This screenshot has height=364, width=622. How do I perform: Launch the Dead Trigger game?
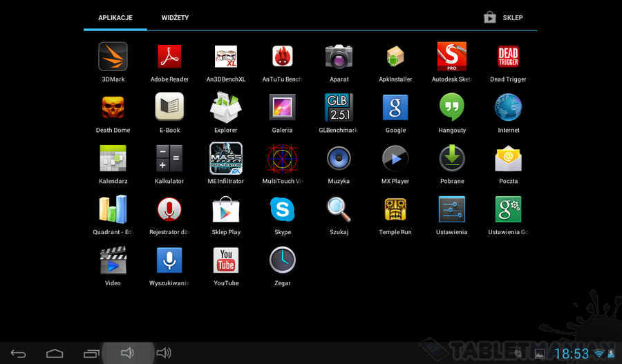508,57
